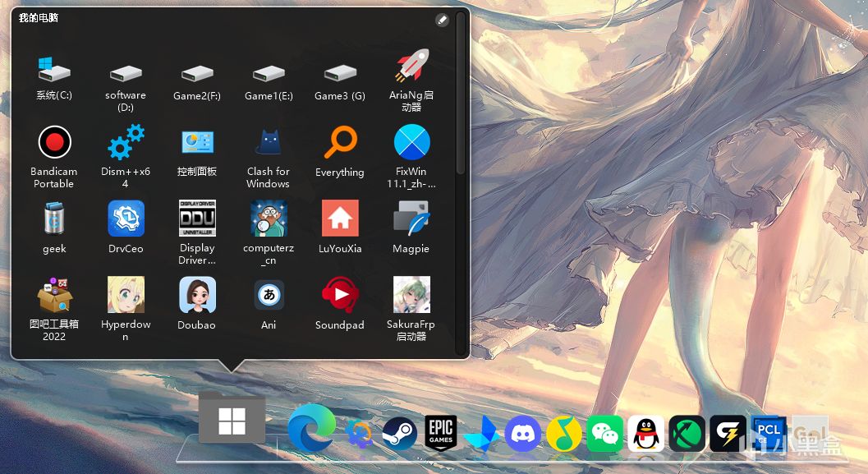Open the software (D:) drive
This screenshot has height=474, width=868.
pos(126,74)
